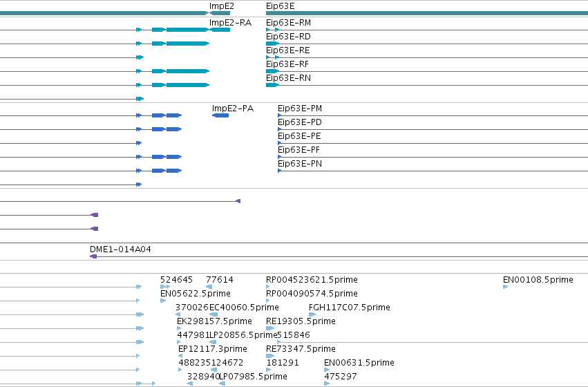Select EST 524645
Image resolution: width=588 pixels, height=387 pixels.
pyautogui.click(x=176, y=280)
